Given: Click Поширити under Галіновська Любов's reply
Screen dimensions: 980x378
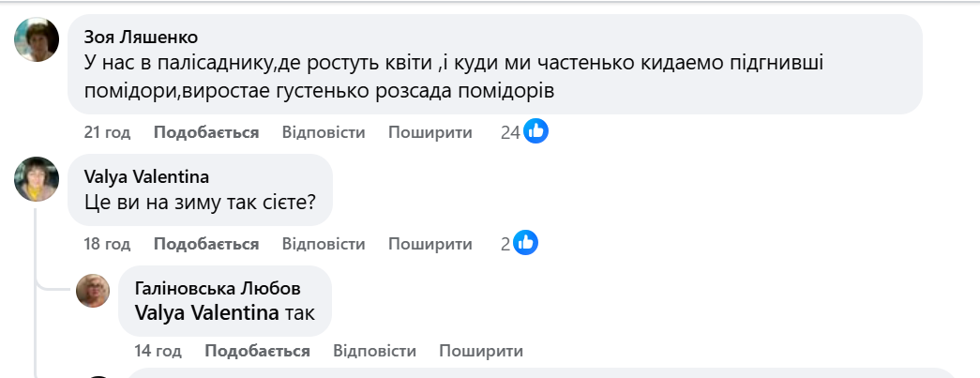Looking at the screenshot, I should pyautogui.click(x=481, y=351).
